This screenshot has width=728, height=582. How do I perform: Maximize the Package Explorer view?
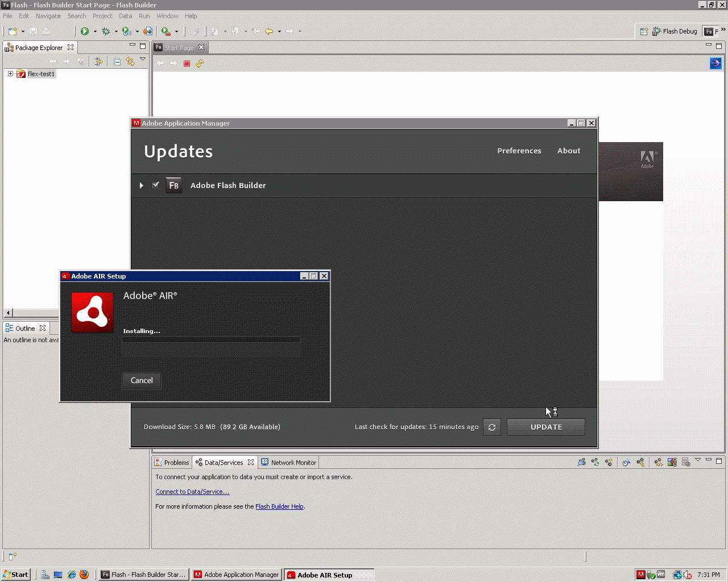point(143,45)
